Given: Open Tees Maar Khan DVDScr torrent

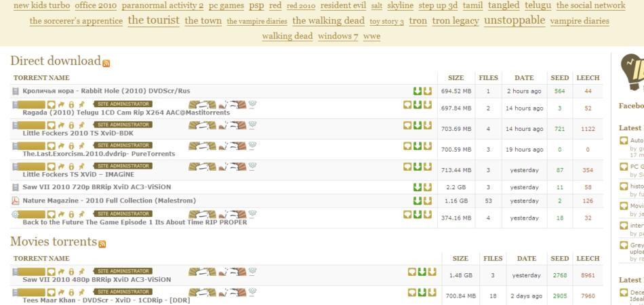Looking at the screenshot, I should [106, 300].
